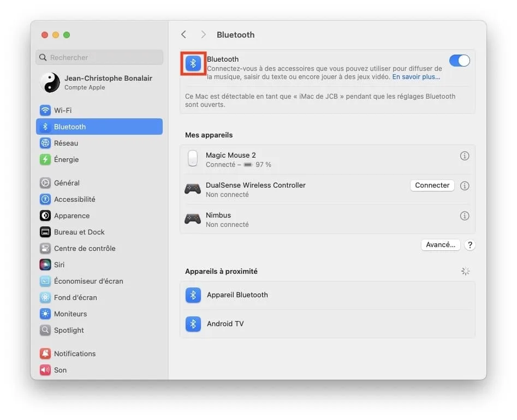This screenshot has width=517, height=420.
Task: Show info for Nimbus controller
Action: click(465, 216)
